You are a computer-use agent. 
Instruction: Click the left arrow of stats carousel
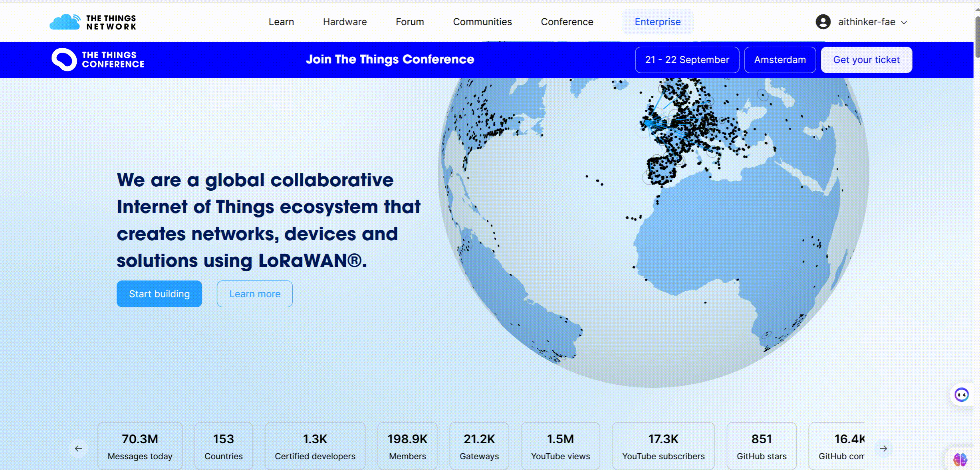pyautogui.click(x=78, y=448)
